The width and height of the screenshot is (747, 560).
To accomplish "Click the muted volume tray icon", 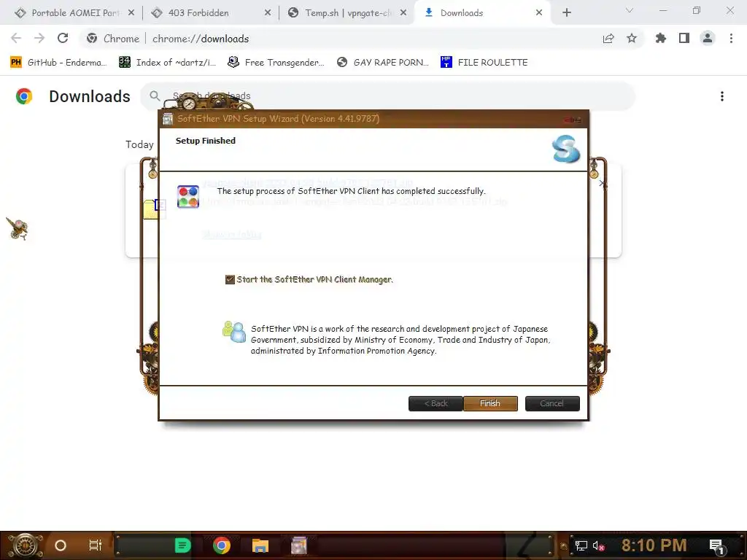I will coord(598,545).
